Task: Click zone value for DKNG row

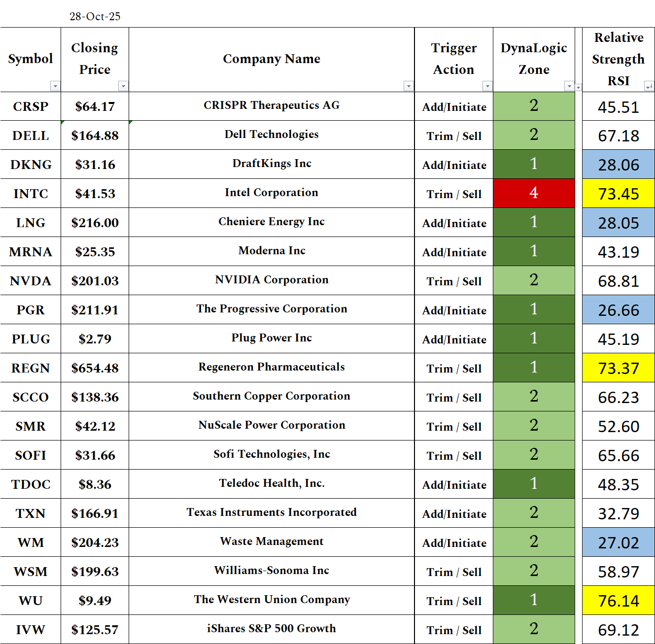Action: point(534,164)
